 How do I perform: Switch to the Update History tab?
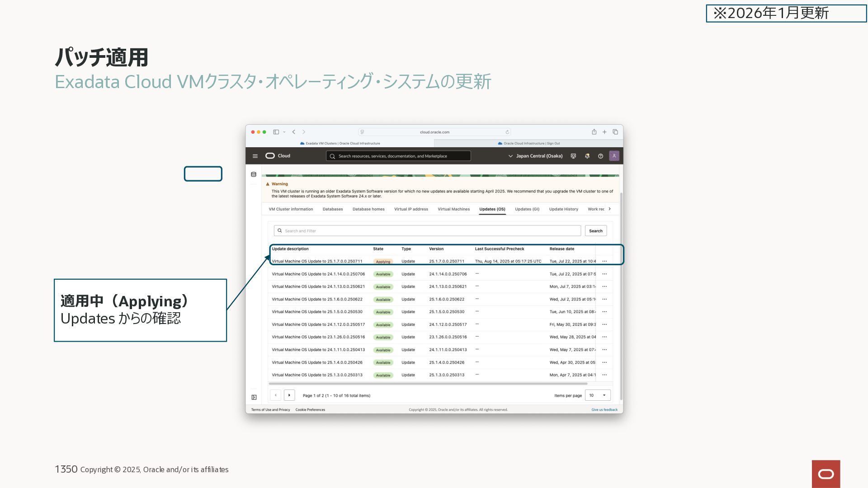click(x=563, y=209)
